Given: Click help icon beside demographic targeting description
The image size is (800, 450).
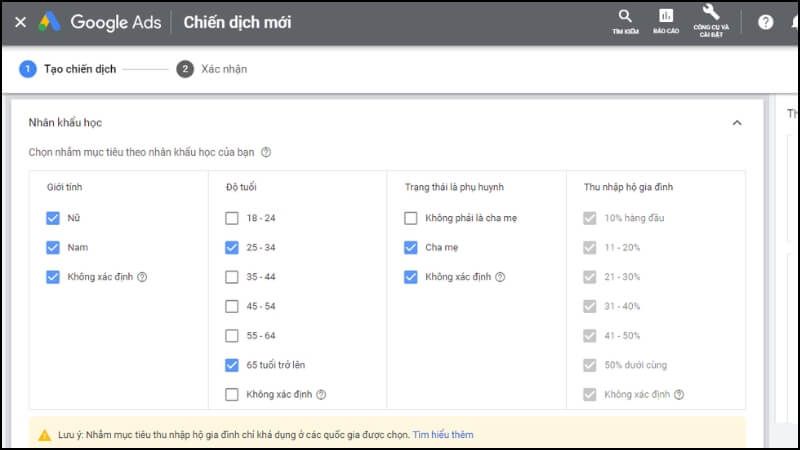Looking at the screenshot, I should (x=266, y=153).
